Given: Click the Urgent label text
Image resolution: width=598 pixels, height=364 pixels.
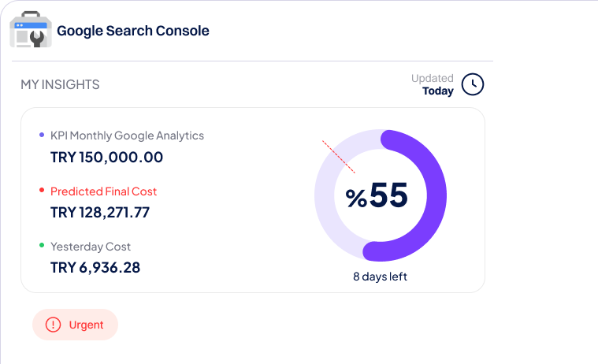Looking at the screenshot, I should (86, 325).
